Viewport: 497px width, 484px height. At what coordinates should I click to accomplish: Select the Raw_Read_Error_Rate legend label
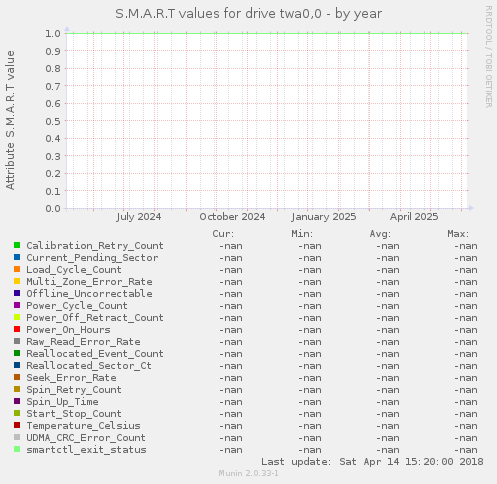coord(83,342)
